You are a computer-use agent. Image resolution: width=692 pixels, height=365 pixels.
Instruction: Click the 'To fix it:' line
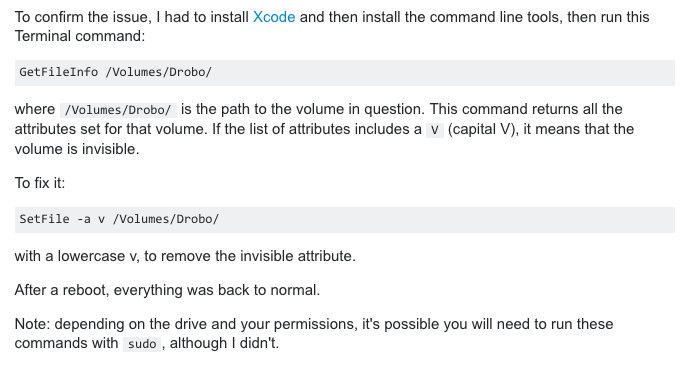(x=40, y=183)
